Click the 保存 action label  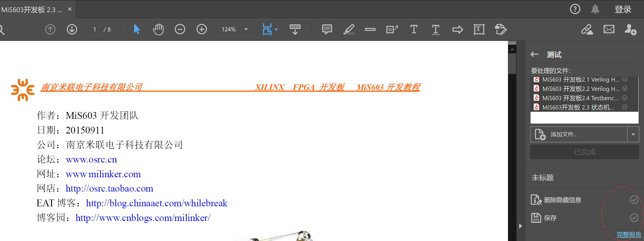(x=550, y=218)
